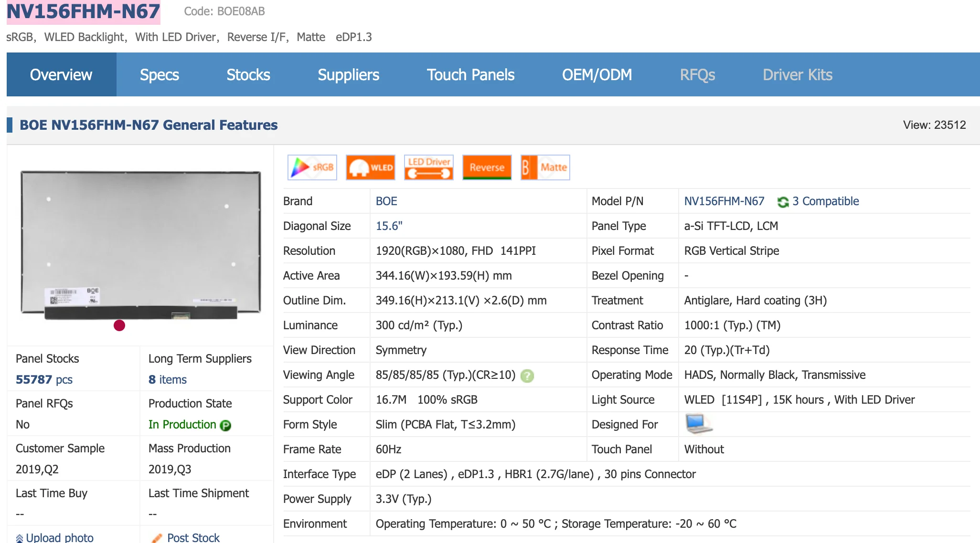Click the 2019,Q2 customer sample date
The width and height of the screenshot is (980, 543).
(x=37, y=470)
